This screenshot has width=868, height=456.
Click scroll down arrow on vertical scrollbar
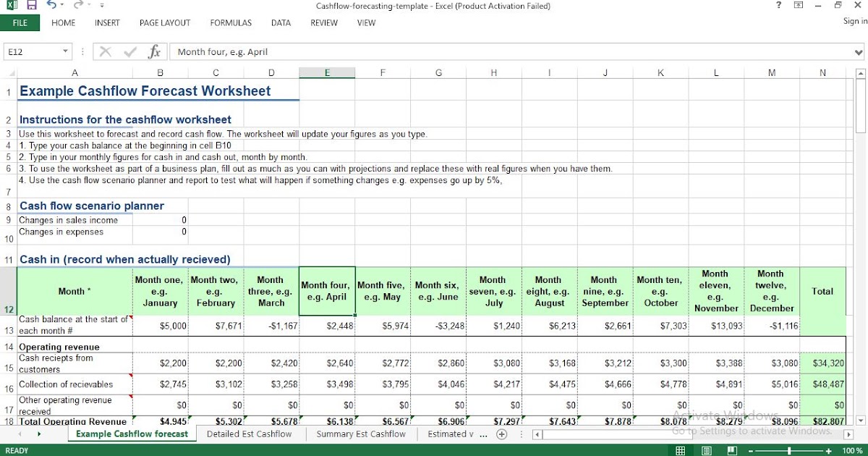click(x=861, y=421)
